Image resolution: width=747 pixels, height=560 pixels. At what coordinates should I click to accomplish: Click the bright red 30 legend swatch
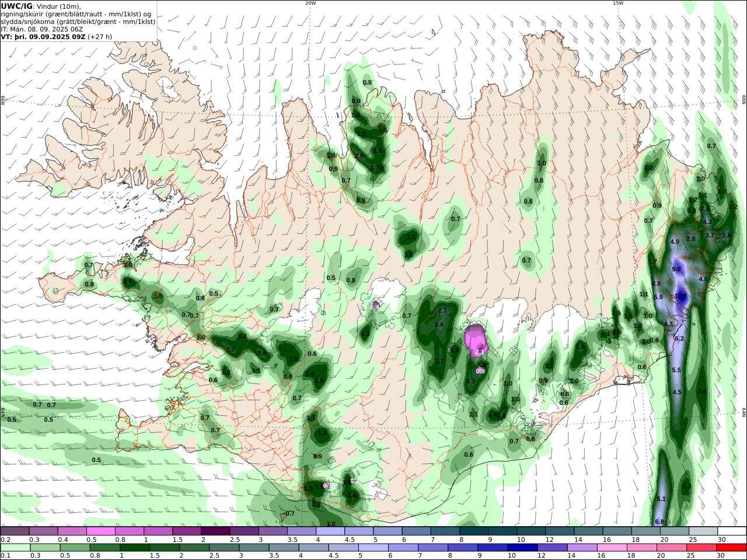click(731, 548)
